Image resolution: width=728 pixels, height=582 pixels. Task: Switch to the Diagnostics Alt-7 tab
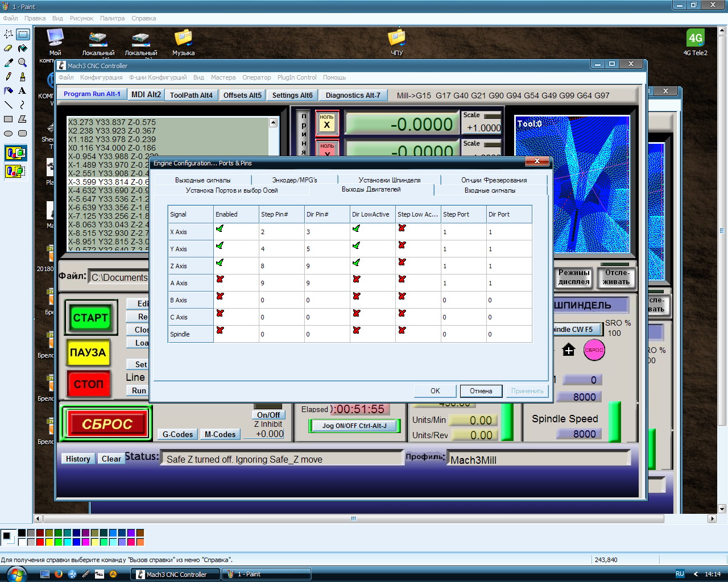[x=353, y=95]
